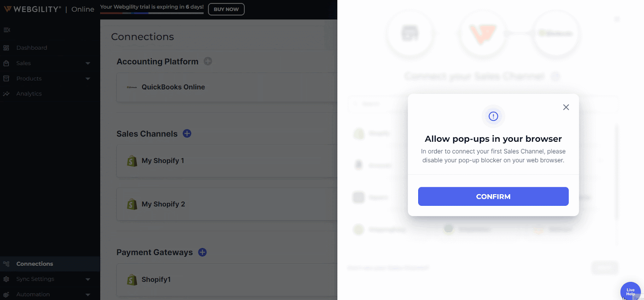Screen dimensions: 644x300
Task: Collapse the sidebar with the hamburger icon
Action: pos(6,30)
